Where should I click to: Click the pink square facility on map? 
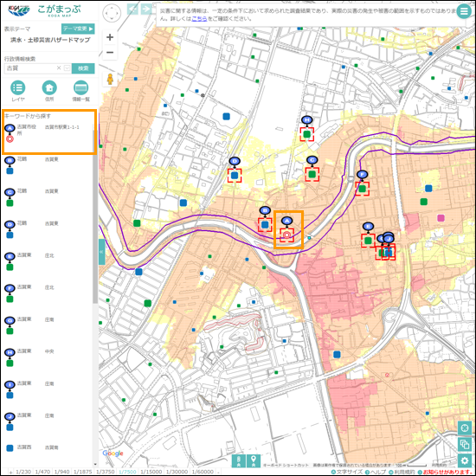[x=441, y=217]
